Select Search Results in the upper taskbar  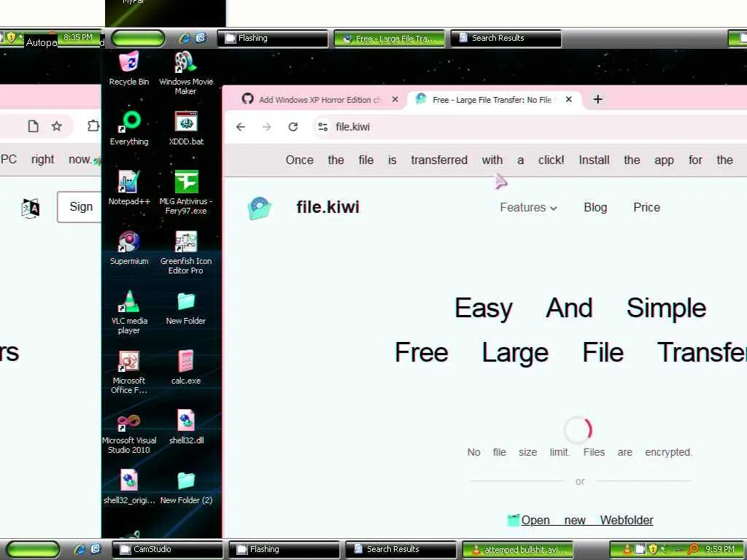(x=506, y=38)
